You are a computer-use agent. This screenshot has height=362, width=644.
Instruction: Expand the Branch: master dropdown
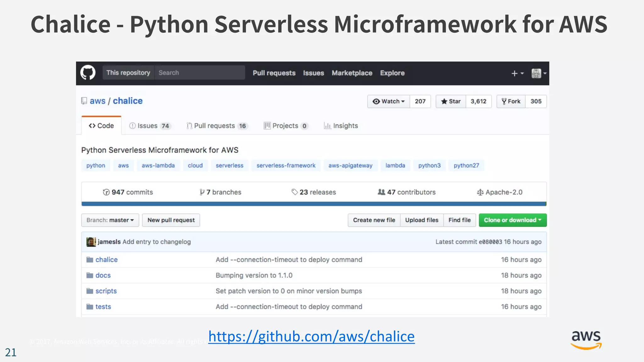pos(110,220)
